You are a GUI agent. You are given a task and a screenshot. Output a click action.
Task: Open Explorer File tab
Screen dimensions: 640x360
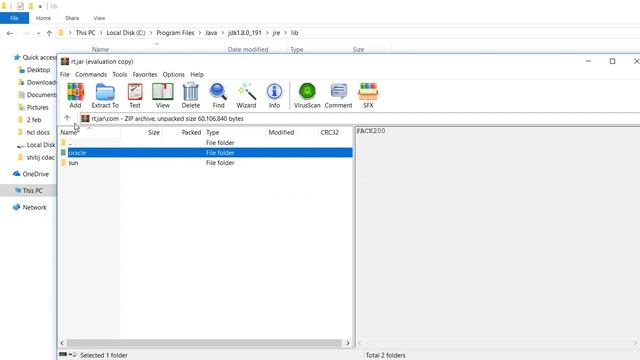click(x=14, y=18)
